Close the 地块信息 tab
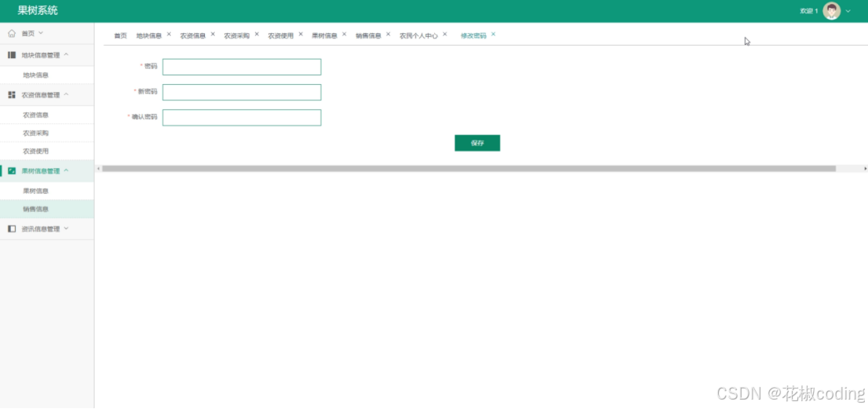The width and height of the screenshot is (868, 409). click(x=169, y=35)
